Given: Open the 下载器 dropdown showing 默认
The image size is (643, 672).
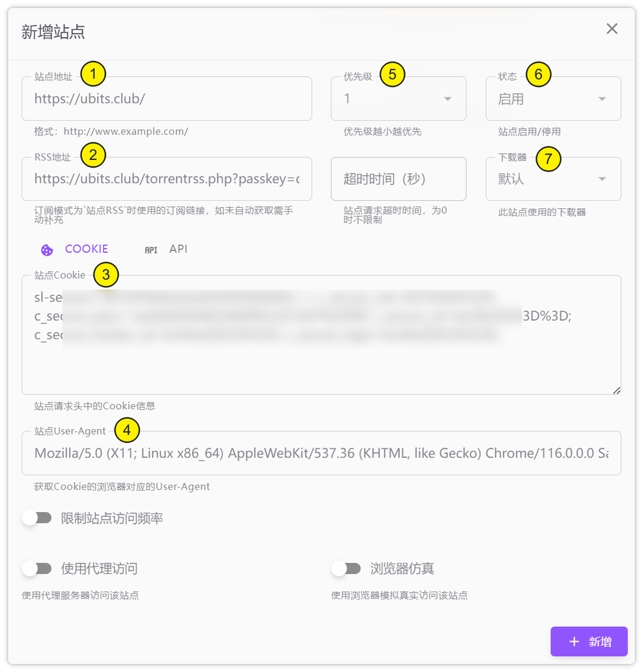Looking at the screenshot, I should click(553, 179).
